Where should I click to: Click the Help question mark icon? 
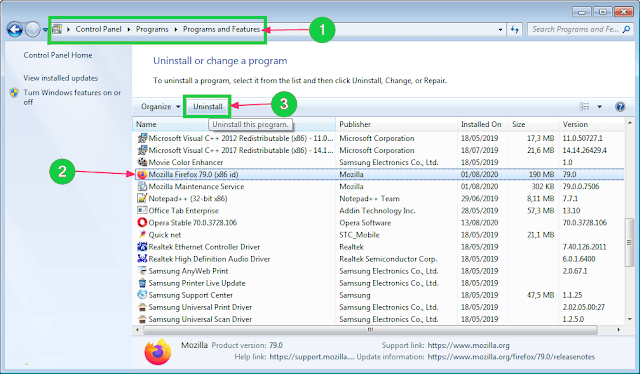[x=620, y=107]
